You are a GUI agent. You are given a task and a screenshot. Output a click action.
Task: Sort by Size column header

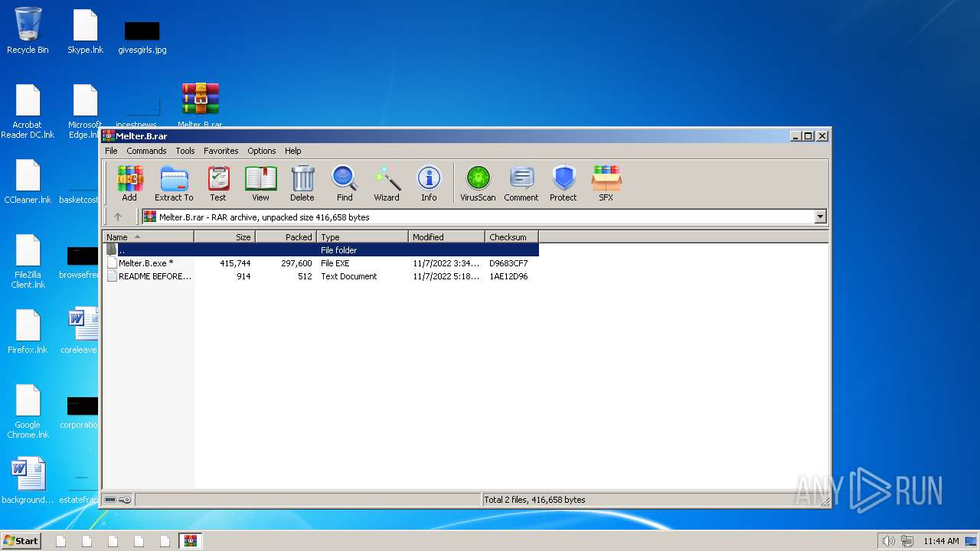(x=225, y=237)
